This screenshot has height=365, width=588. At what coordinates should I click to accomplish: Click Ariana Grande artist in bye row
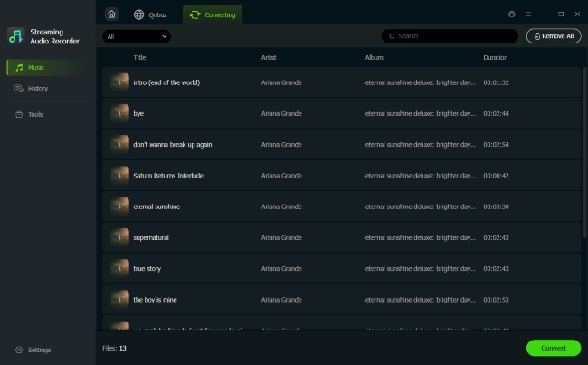coord(281,113)
